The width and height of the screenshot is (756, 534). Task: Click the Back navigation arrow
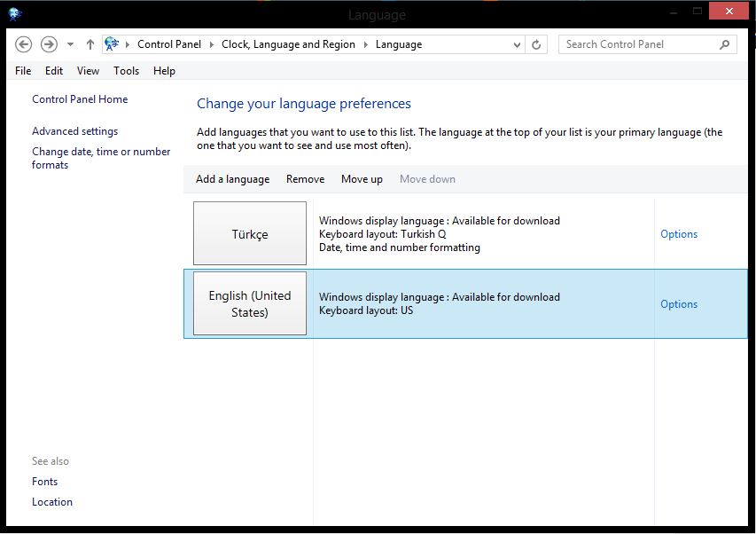pyautogui.click(x=24, y=44)
